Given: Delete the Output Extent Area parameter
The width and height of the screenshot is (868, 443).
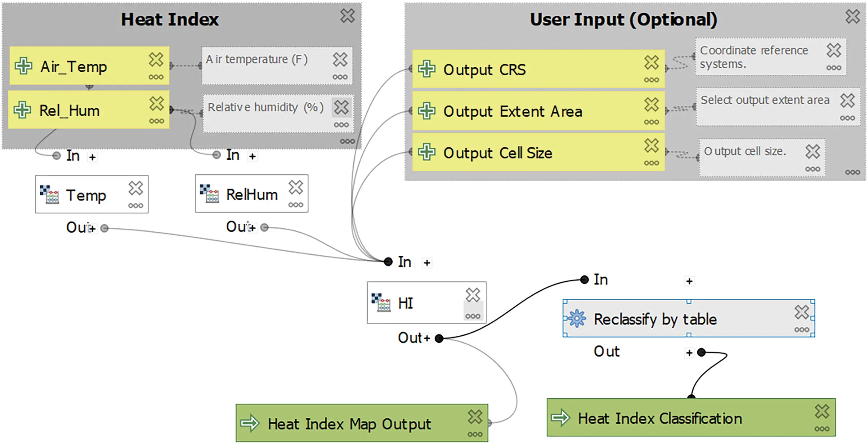Looking at the screenshot, I should (652, 104).
